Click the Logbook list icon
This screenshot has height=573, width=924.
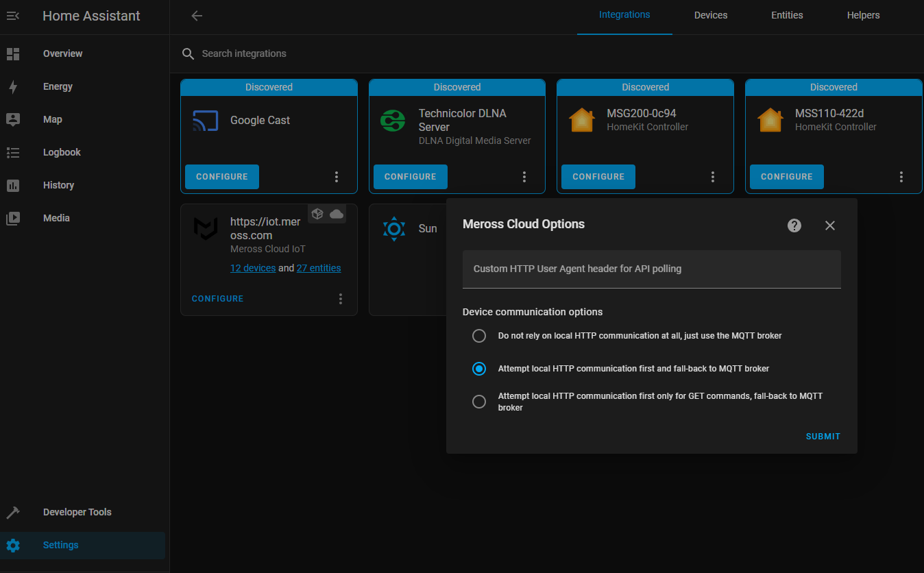pos(13,152)
